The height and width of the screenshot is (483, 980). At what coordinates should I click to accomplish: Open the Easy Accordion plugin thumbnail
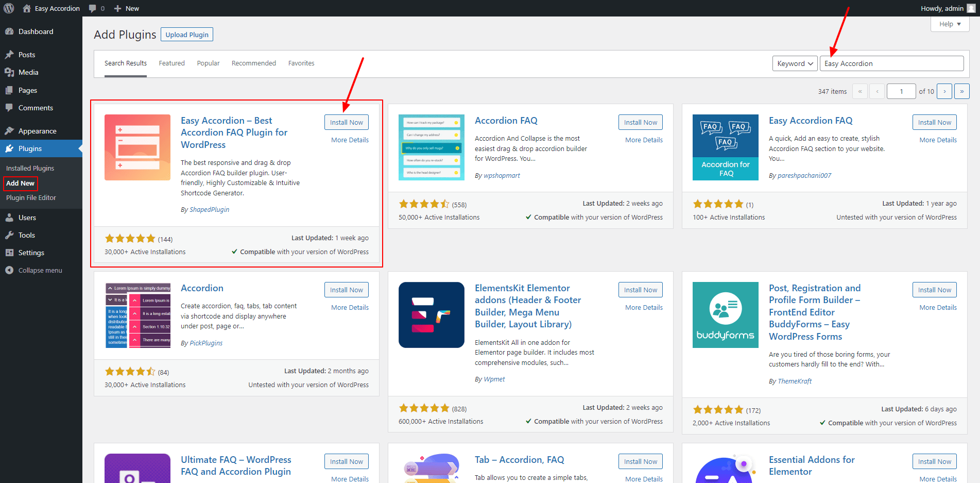point(137,147)
